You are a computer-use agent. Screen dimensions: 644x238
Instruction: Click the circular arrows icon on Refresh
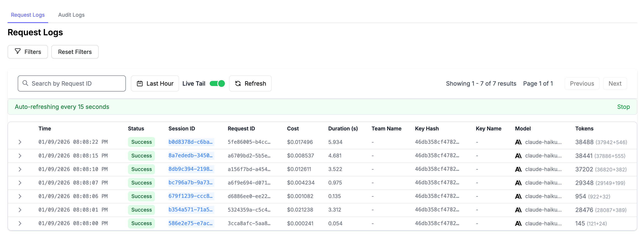coord(238,83)
